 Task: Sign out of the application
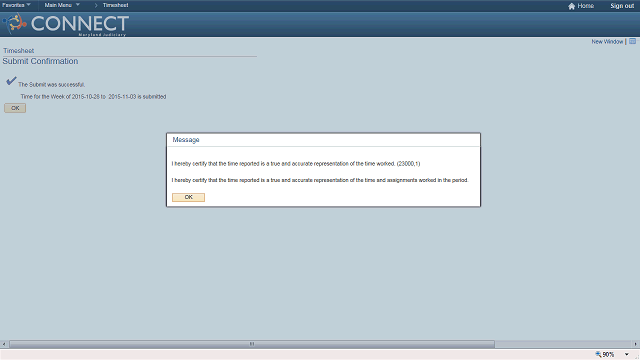point(622,6)
